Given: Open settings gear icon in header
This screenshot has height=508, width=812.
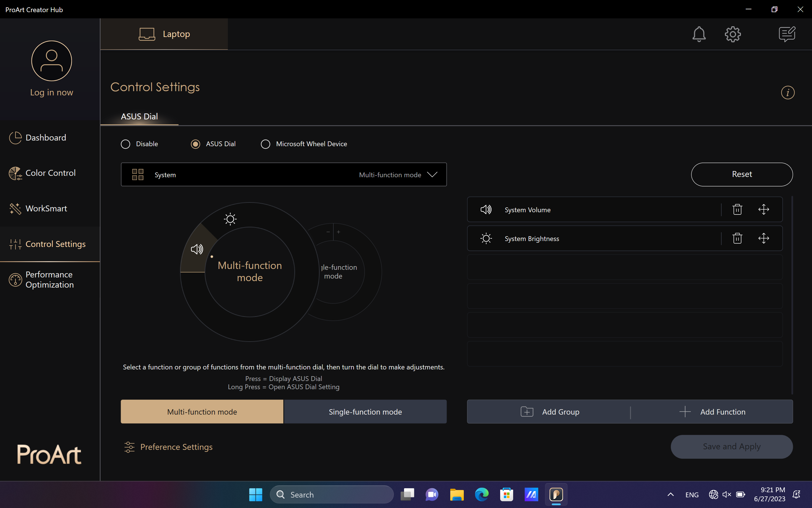Looking at the screenshot, I should pyautogui.click(x=733, y=34).
